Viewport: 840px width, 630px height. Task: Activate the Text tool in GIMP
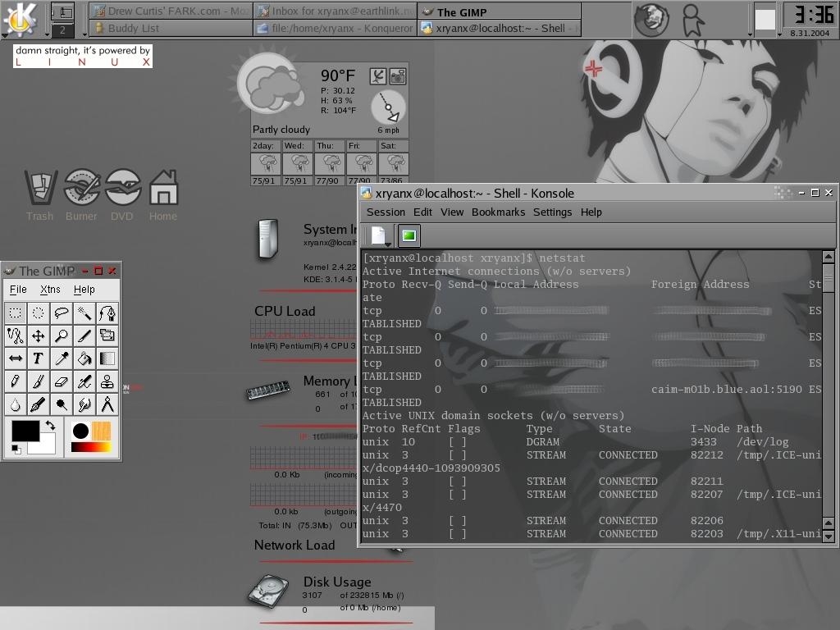pyautogui.click(x=38, y=358)
